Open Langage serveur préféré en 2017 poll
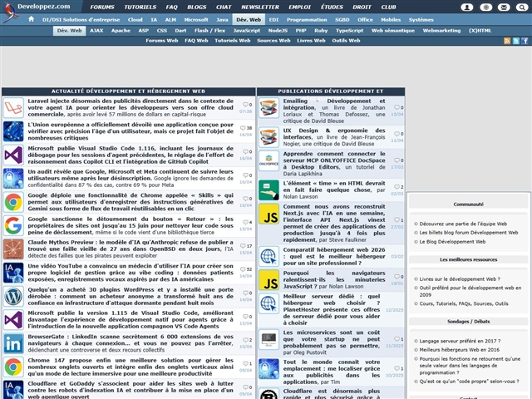532x399 pixels. [x=460, y=341]
